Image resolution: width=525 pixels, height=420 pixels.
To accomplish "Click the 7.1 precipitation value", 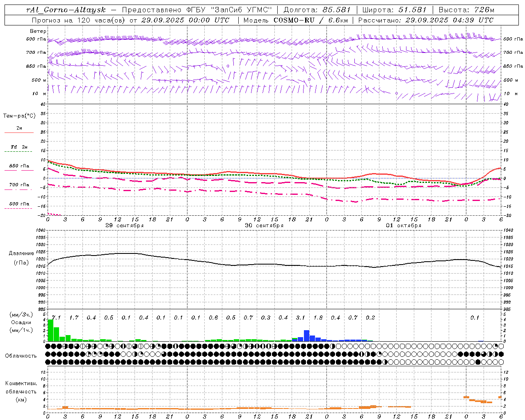I will (x=56, y=317).
